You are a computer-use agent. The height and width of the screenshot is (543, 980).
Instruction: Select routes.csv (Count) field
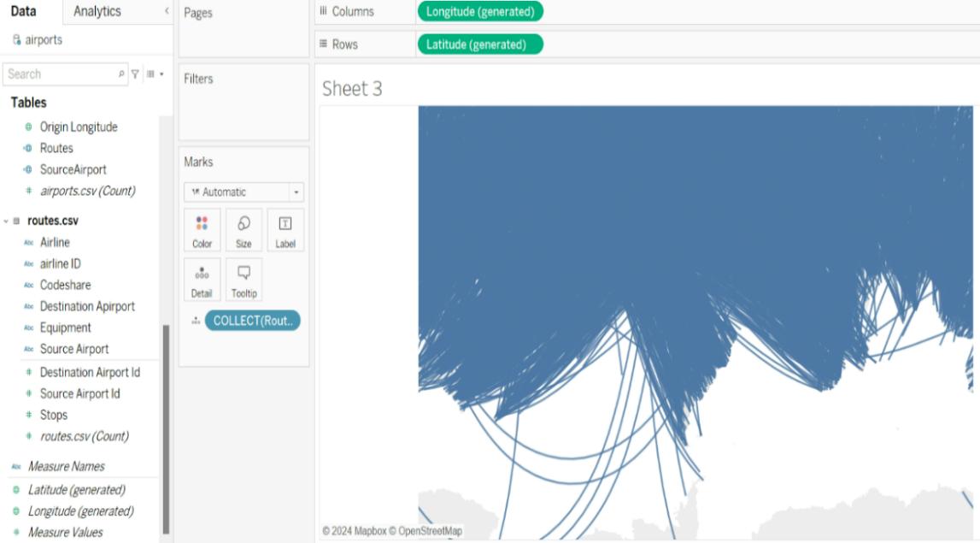pyautogui.click(x=85, y=436)
